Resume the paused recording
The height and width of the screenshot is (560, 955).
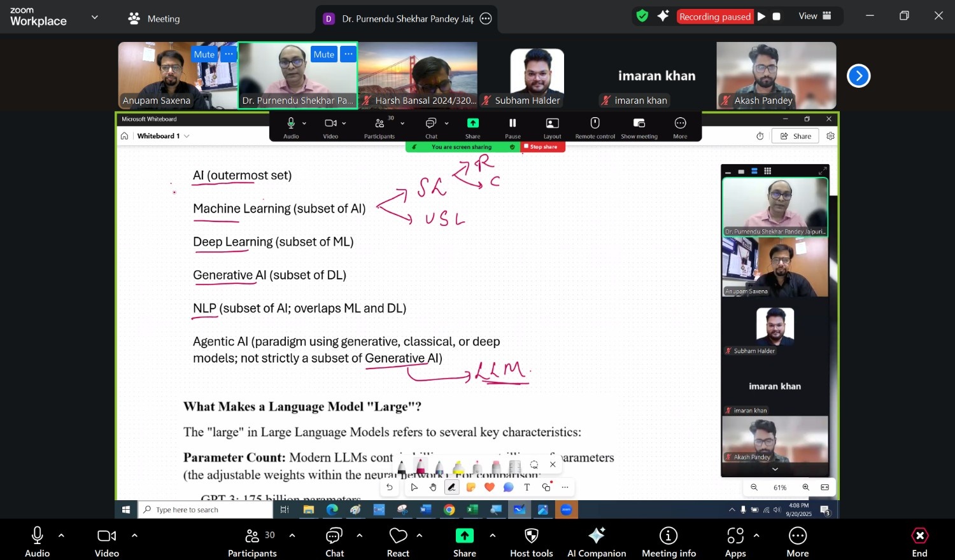(x=761, y=17)
